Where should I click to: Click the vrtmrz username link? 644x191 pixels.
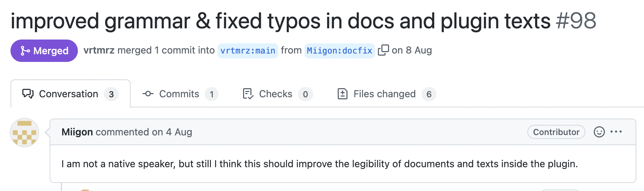click(99, 50)
